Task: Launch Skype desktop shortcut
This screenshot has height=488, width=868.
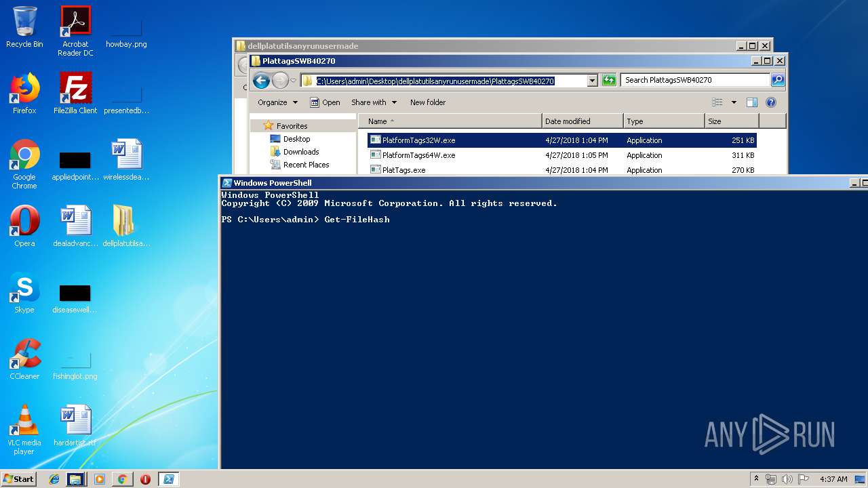Action: pos(24,293)
